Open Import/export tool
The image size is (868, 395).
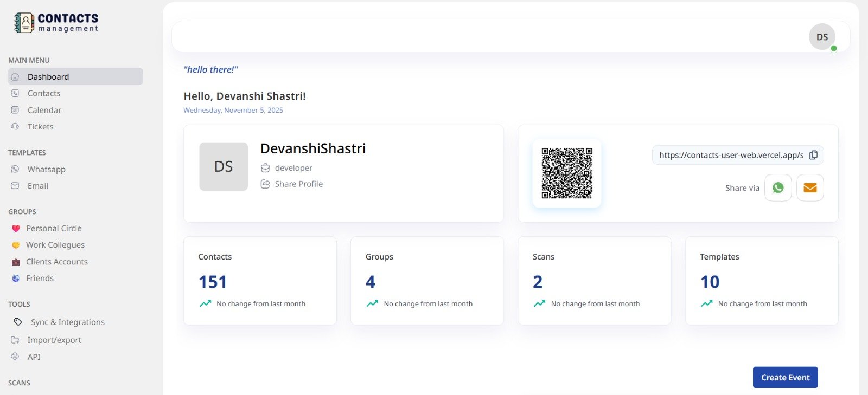[x=54, y=340]
